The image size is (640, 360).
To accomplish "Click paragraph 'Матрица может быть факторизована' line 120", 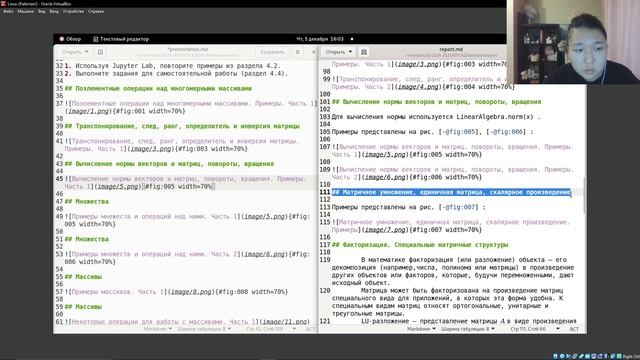I will pyautogui.click(x=448, y=302).
